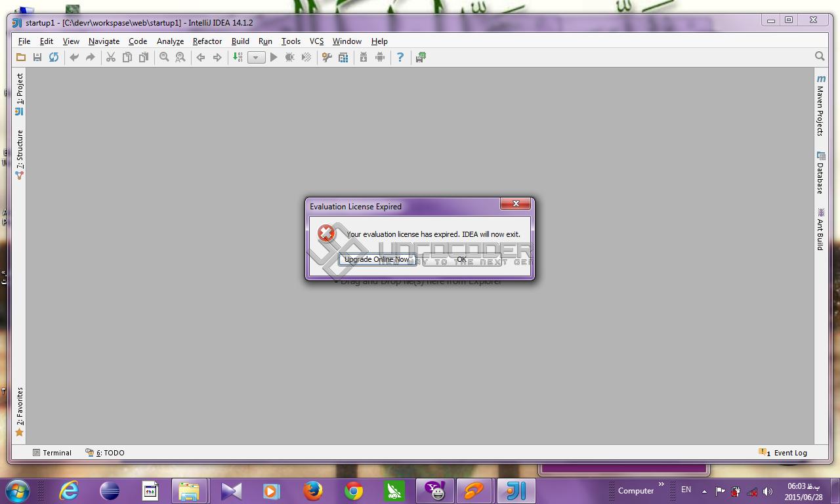Click the Make Project build icon
840x504 pixels.
(238, 58)
